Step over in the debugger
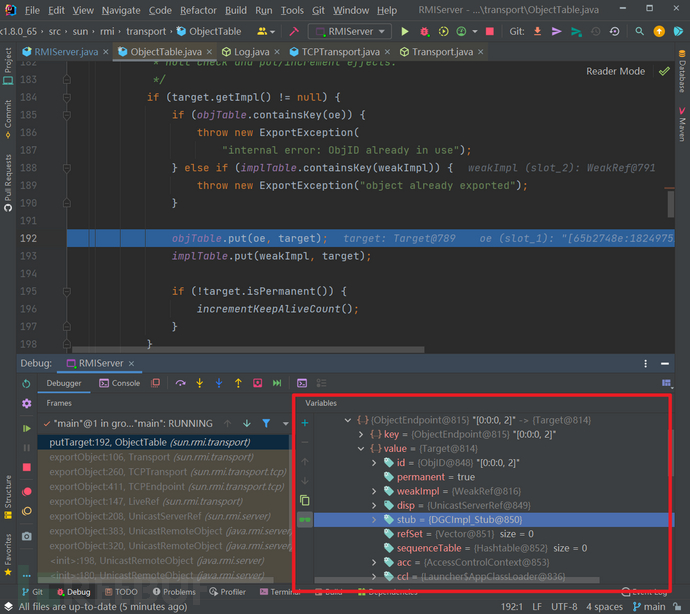The image size is (690, 614). click(180, 383)
